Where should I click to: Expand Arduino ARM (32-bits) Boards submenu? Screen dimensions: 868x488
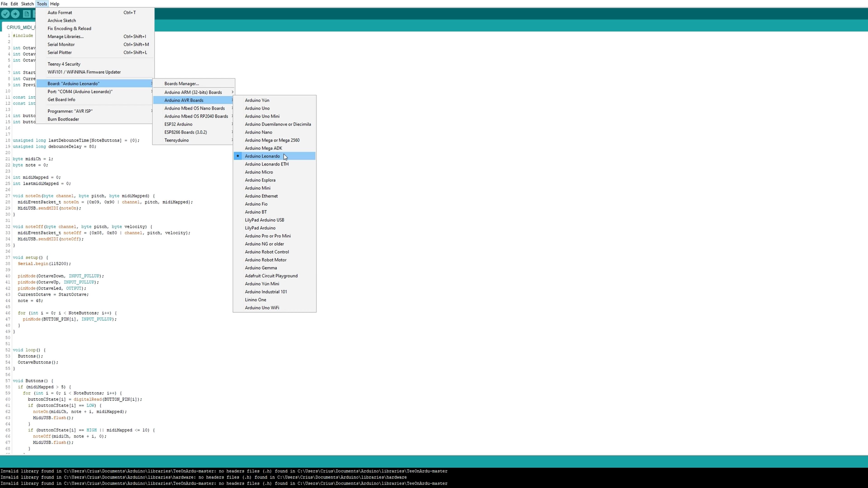pos(193,92)
